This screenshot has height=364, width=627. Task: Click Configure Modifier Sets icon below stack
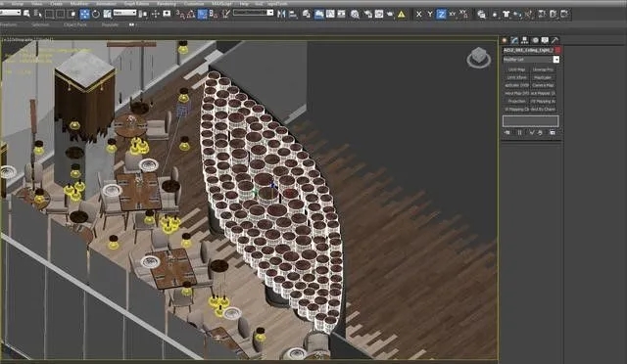(553, 133)
